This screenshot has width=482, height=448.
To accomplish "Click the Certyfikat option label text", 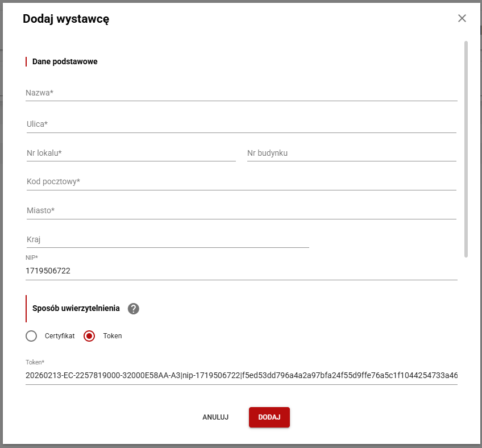I will click(x=60, y=336).
